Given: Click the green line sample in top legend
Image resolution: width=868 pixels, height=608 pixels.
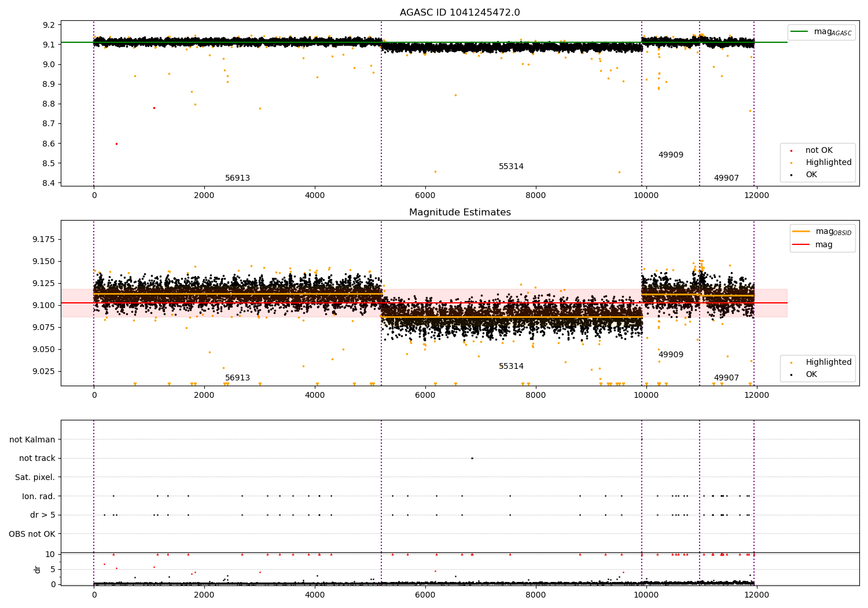Looking at the screenshot, I should 800,32.
